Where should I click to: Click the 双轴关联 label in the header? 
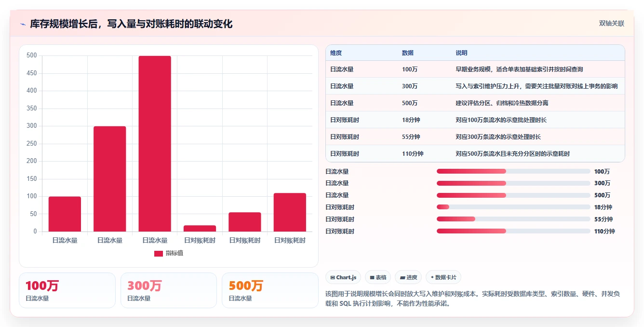612,23
